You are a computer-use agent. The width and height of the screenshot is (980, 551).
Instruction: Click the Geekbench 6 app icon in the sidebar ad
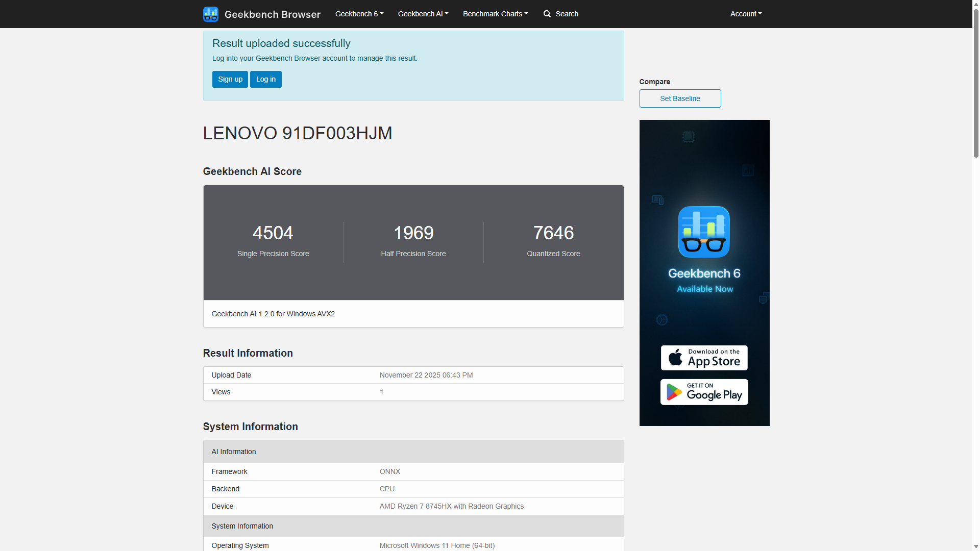(704, 231)
